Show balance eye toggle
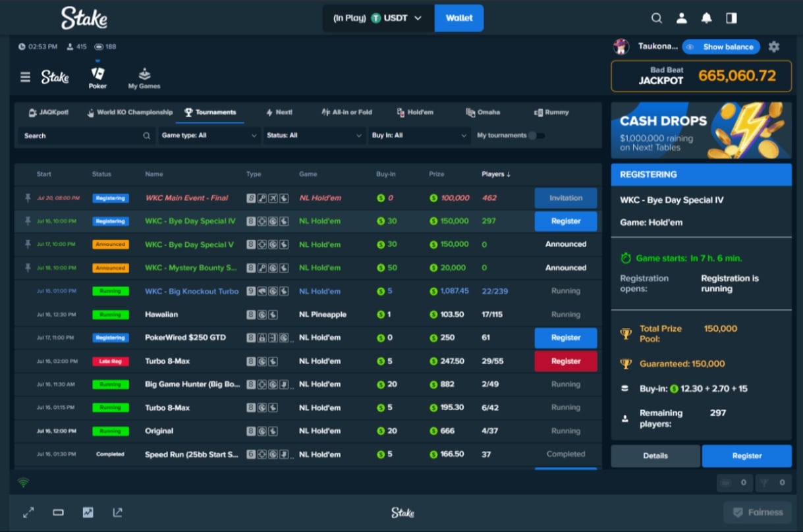 click(721, 47)
